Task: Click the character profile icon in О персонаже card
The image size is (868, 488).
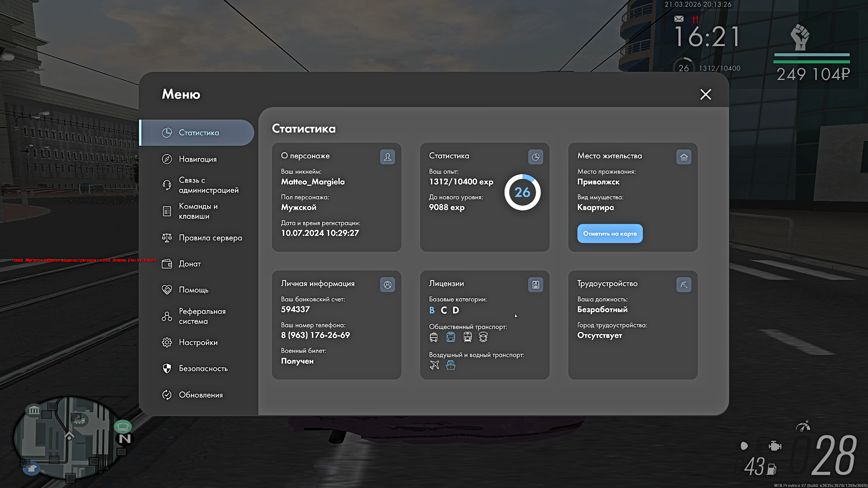Action: pyautogui.click(x=387, y=157)
